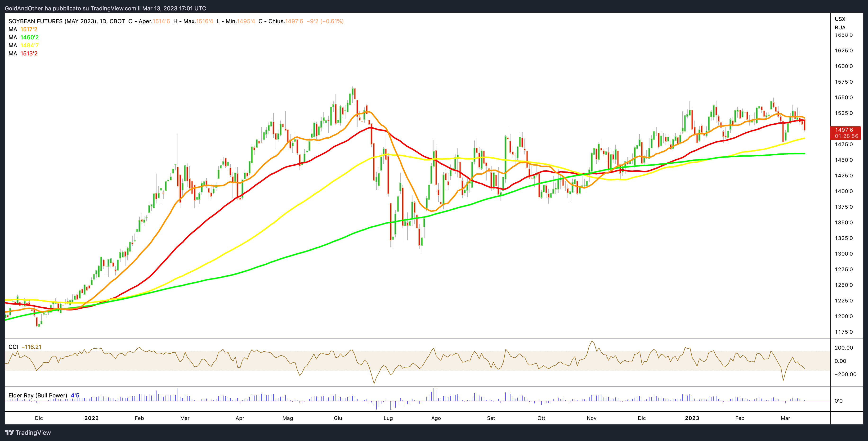Click the USX currency label on price axis
This screenshot has width=868, height=441.
point(840,19)
